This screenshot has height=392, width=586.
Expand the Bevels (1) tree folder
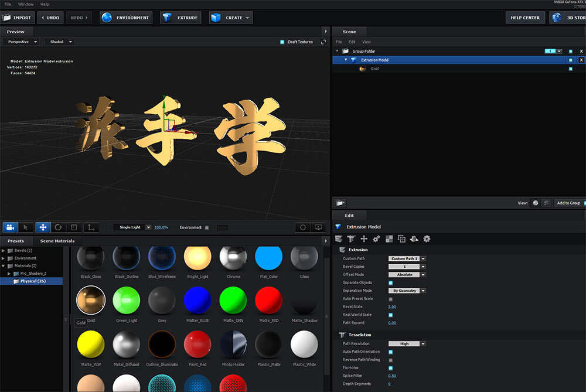click(x=4, y=250)
